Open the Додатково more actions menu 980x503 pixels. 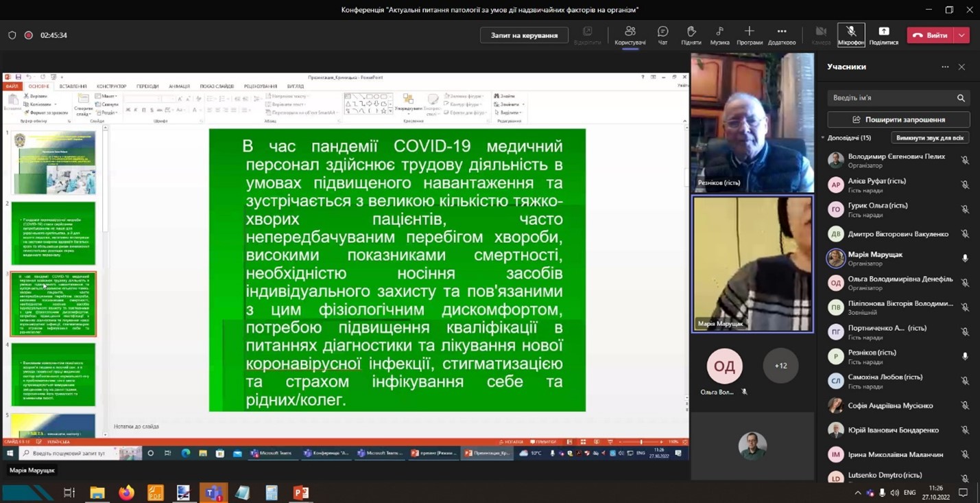[x=781, y=35]
